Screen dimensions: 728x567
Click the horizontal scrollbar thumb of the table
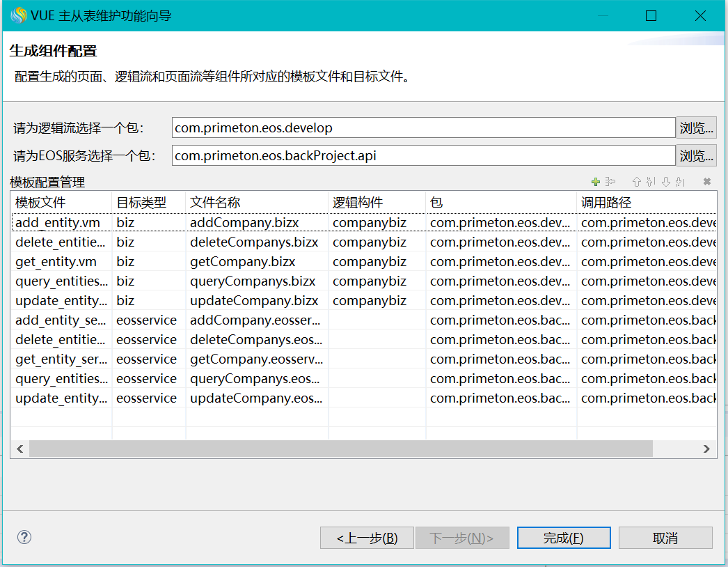(341, 449)
